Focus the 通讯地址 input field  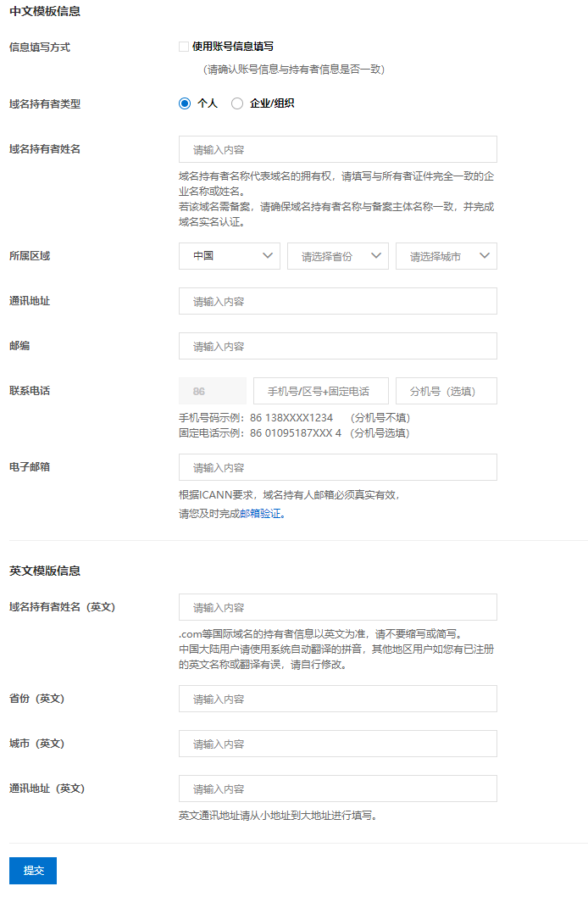[x=338, y=301]
